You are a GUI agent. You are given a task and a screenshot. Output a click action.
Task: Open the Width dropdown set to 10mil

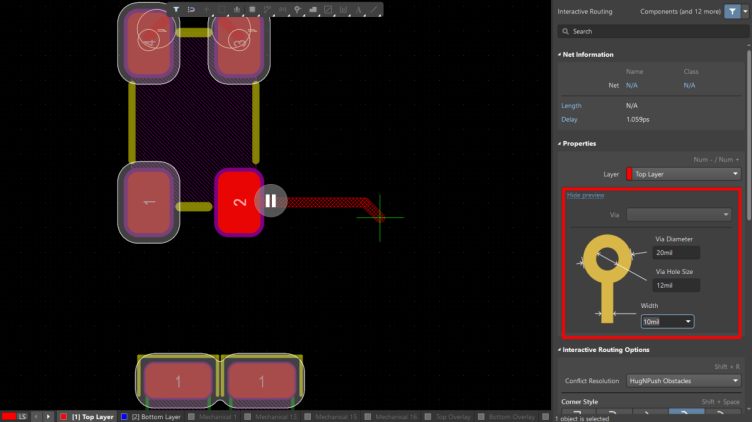(x=667, y=321)
